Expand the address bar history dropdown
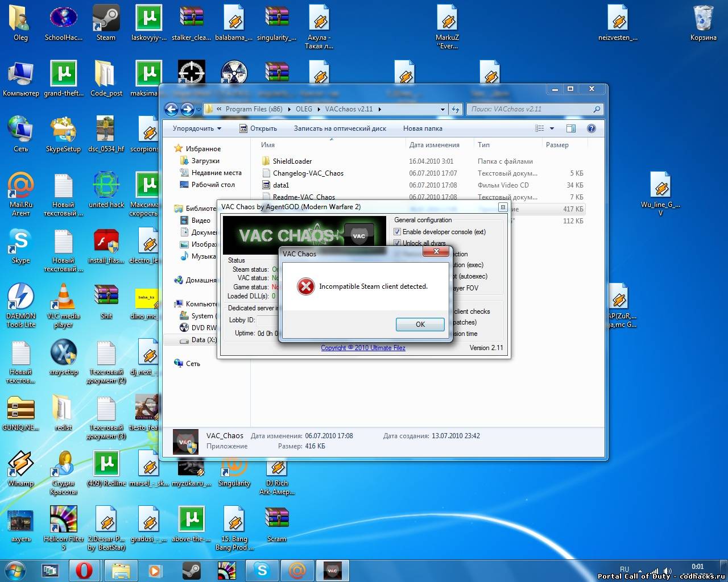The image size is (728, 582). pos(442,109)
